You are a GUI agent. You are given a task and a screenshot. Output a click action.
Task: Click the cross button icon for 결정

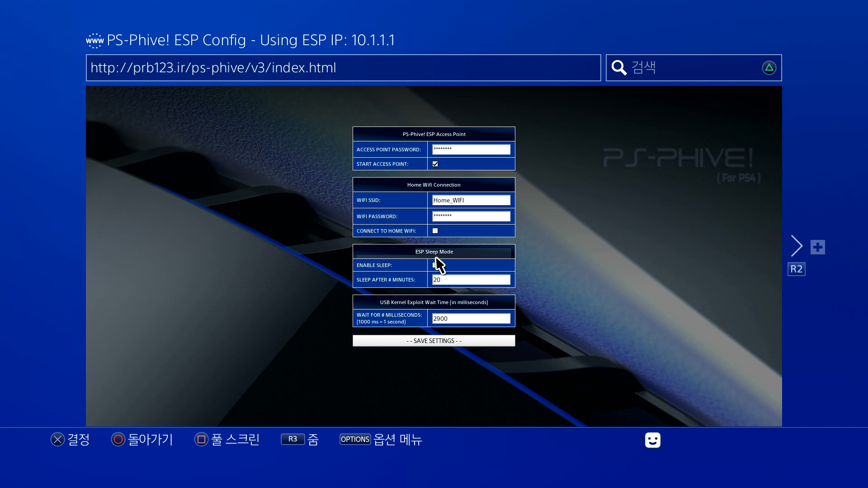coord(57,439)
